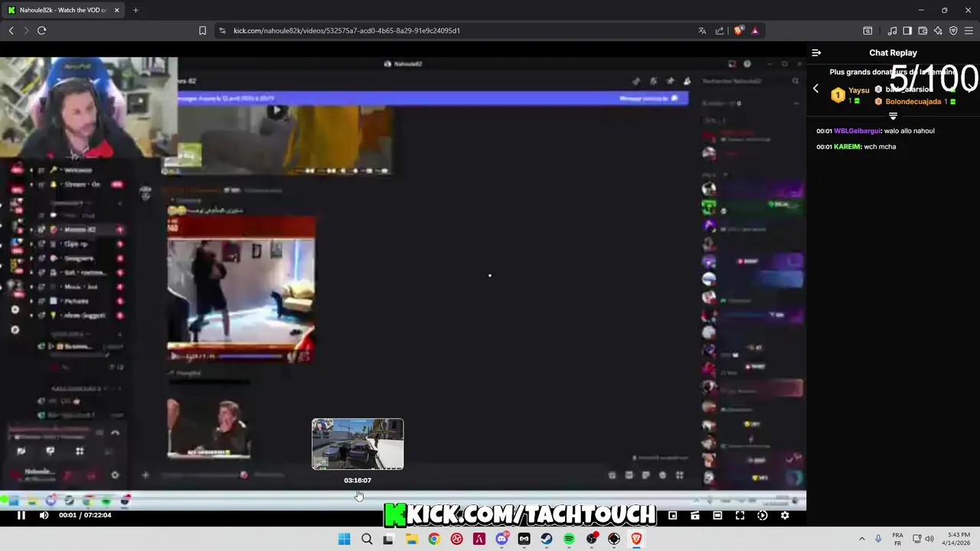Click the 03:16:07 preview thumbnail
The height and width of the screenshot is (551, 980).
358,444
